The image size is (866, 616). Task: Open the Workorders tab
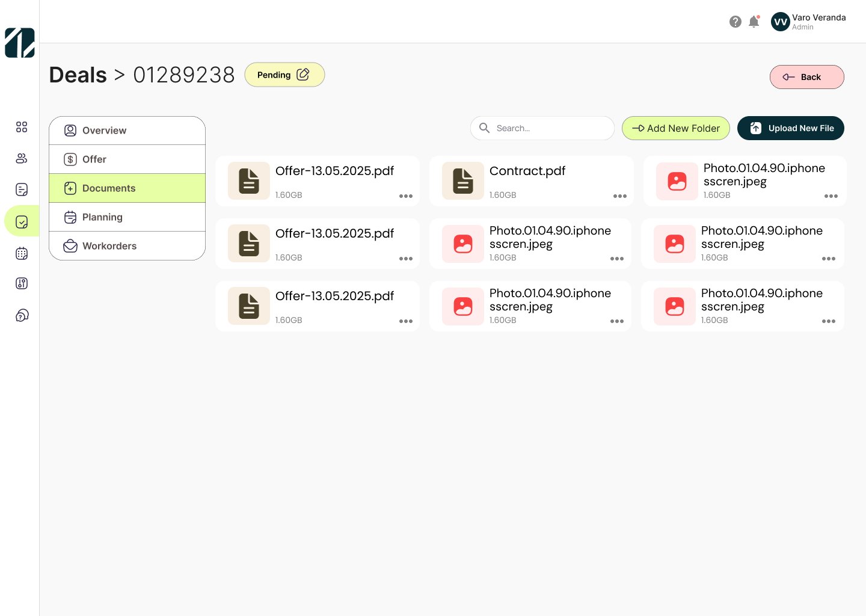click(x=127, y=246)
